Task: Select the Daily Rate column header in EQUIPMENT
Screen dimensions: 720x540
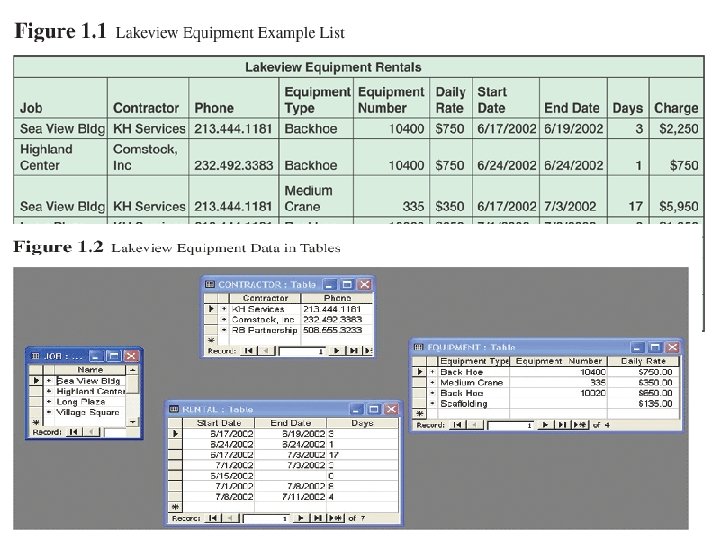Action: (x=643, y=361)
